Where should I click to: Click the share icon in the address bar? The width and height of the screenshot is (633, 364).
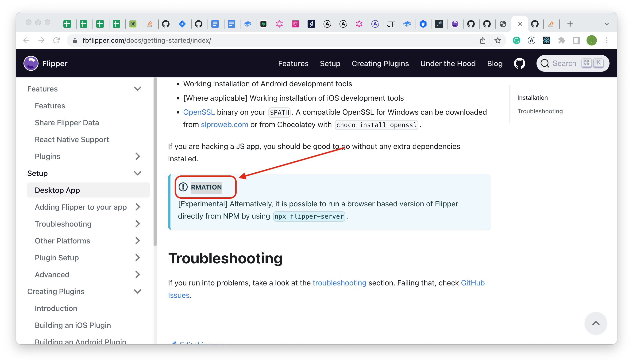coord(483,40)
